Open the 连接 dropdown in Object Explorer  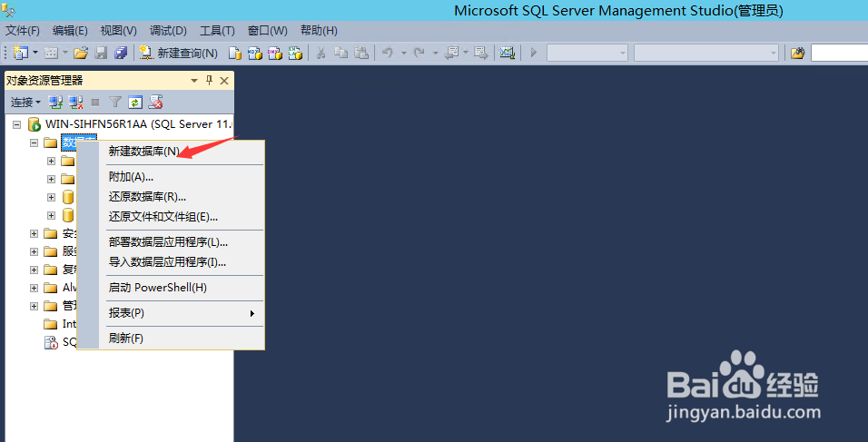pyautogui.click(x=25, y=103)
